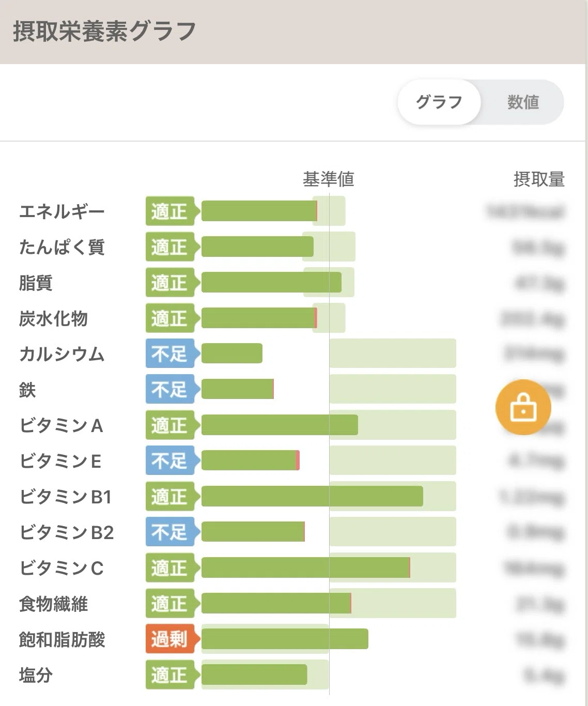Click the 基準値 column heading
Screen dimensions: 588x706
[x=329, y=179]
